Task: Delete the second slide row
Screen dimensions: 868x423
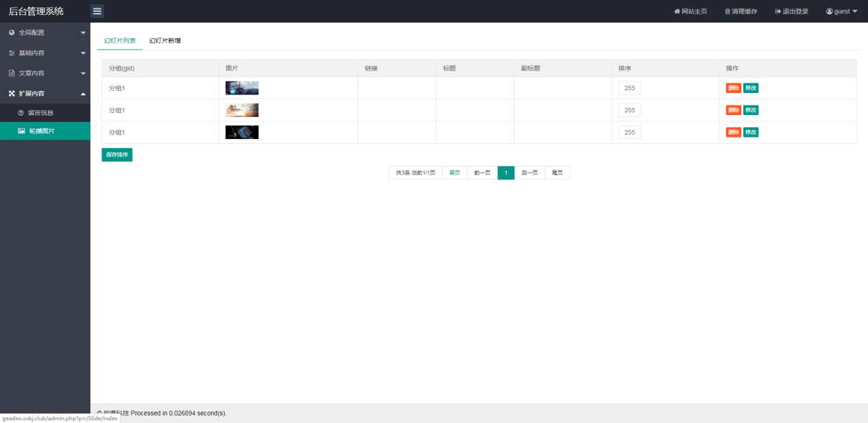Action: 733,110
